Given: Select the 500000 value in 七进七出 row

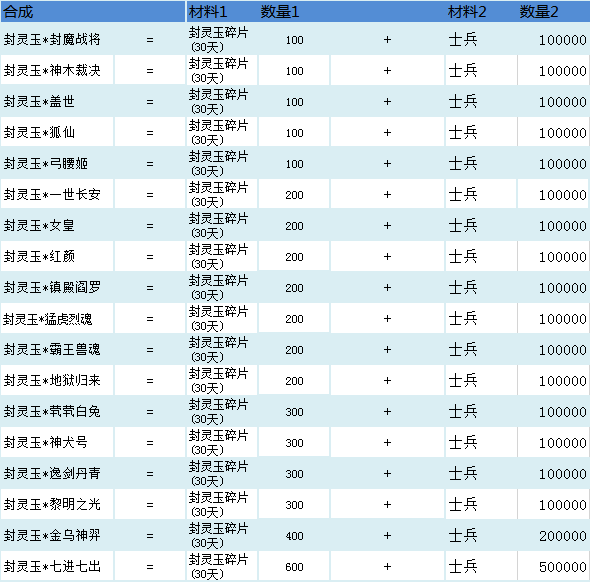Looking at the screenshot, I should pos(563,567).
